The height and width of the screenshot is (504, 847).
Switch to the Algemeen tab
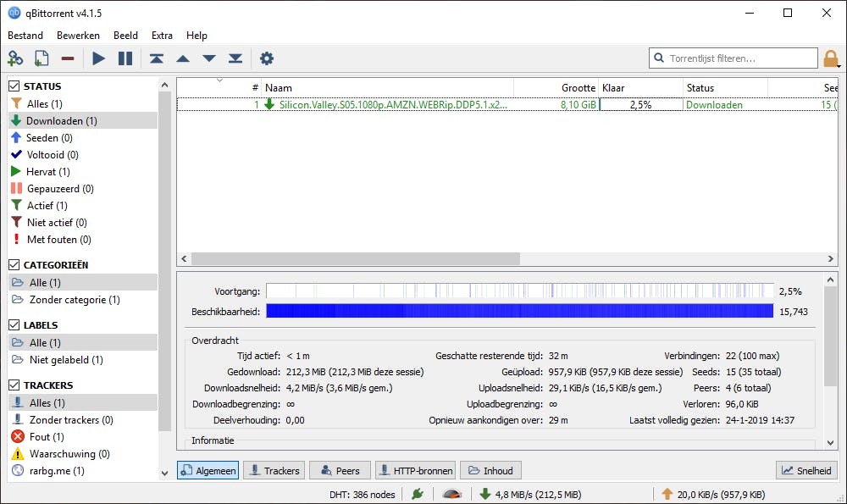pos(208,470)
